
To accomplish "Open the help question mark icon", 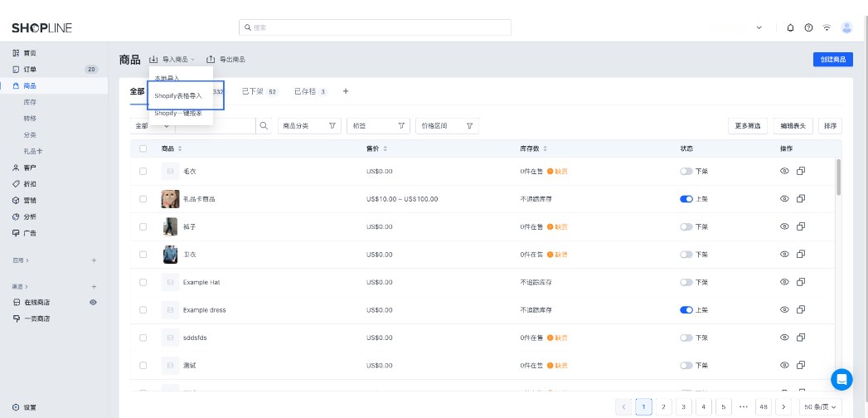I will click(808, 27).
